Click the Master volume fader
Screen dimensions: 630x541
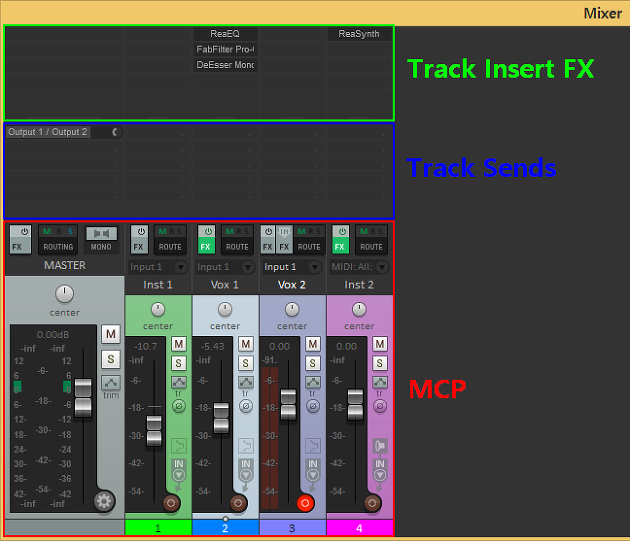click(83, 398)
